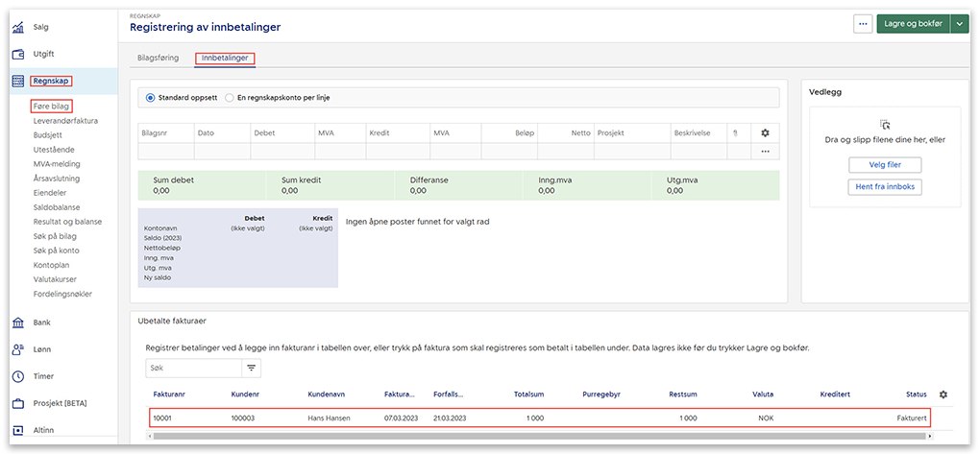Click the Søk field above unpaid invoices
This screenshot has height=454, width=980.
click(x=192, y=368)
